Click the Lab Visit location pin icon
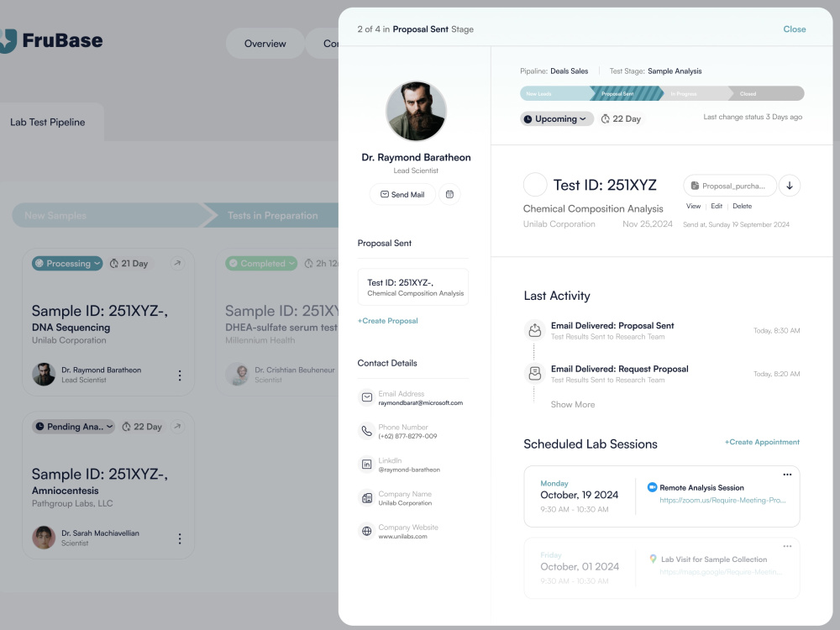Viewport: 840px width, 630px height. tap(652, 559)
